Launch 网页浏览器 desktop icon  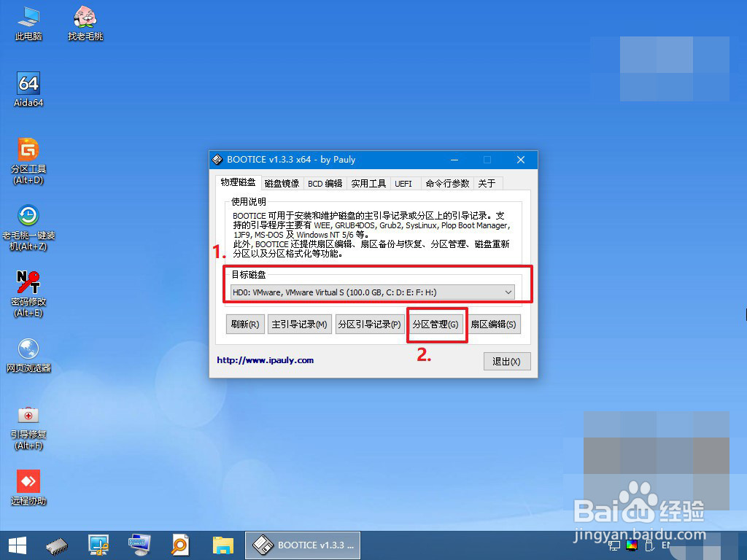(28, 355)
